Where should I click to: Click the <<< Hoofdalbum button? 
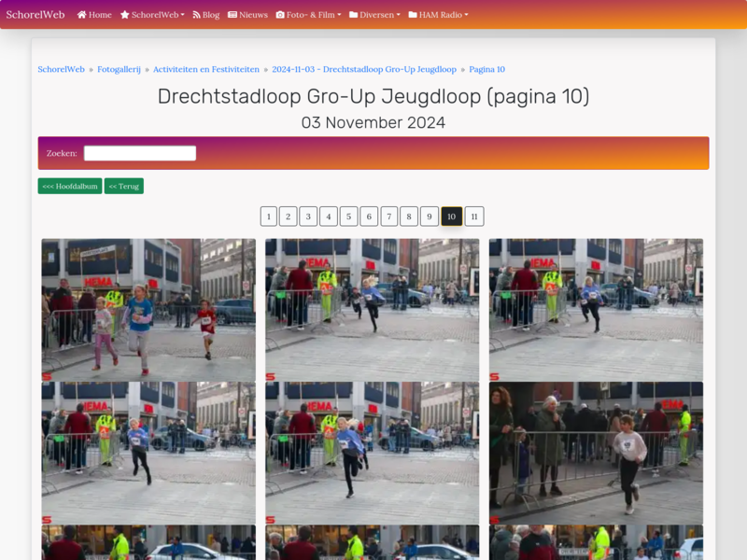pos(70,186)
